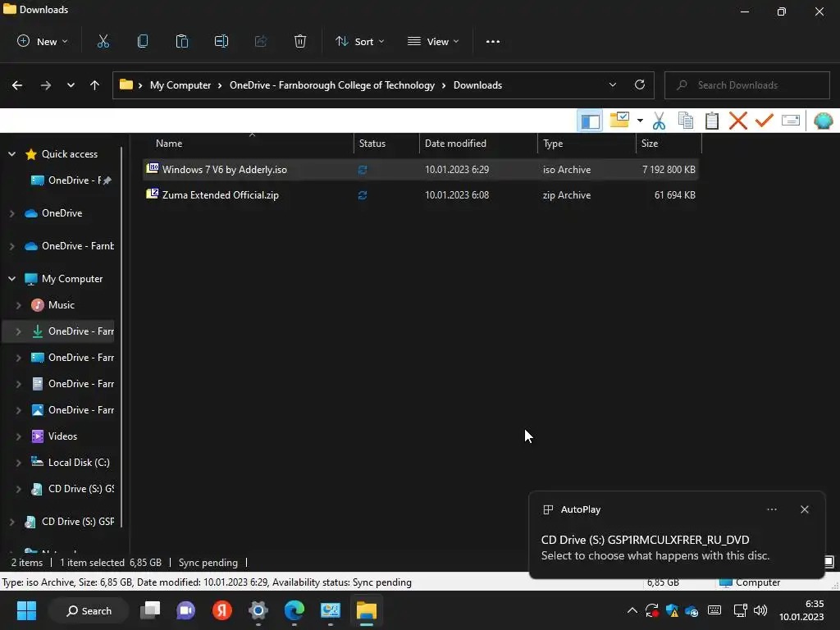Open the View layout dropdown
This screenshot has width=840, height=630.
[x=433, y=41]
